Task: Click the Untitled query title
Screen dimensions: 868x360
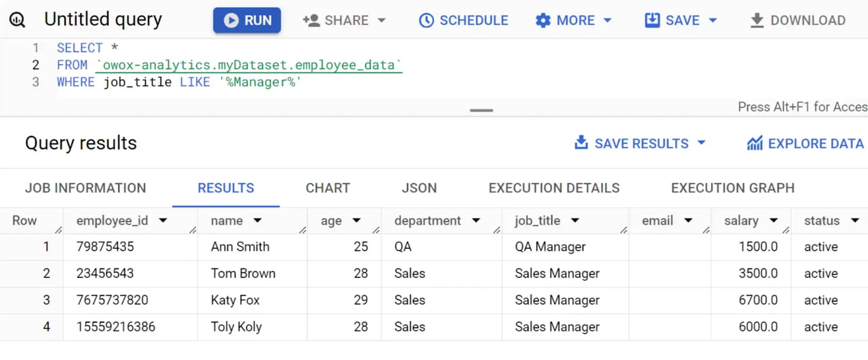Action: pyautogui.click(x=103, y=20)
